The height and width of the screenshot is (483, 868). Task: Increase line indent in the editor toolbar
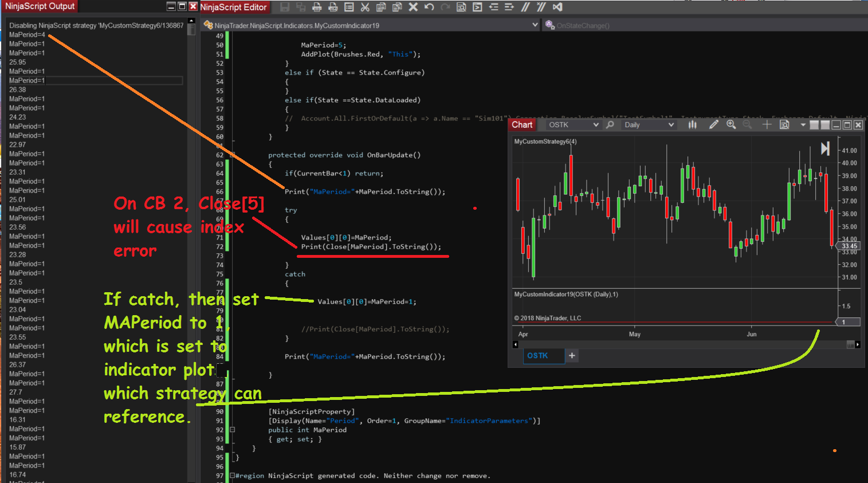click(x=509, y=7)
